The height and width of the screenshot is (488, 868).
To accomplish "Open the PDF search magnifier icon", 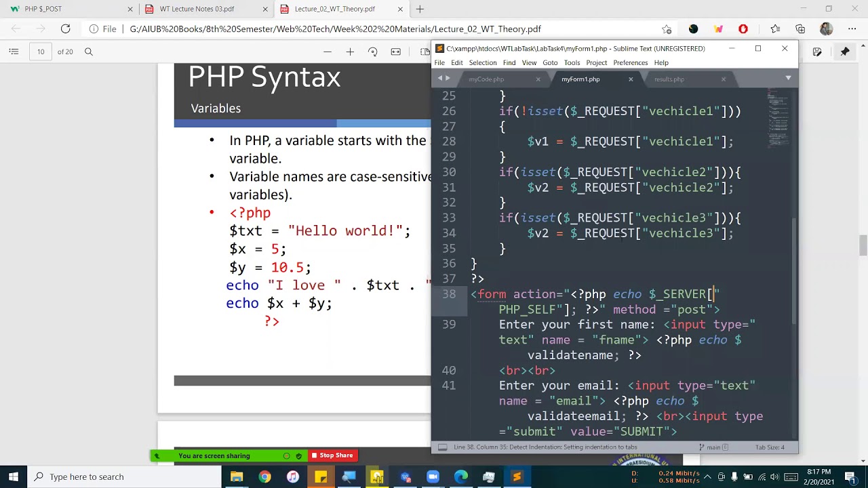I will tap(88, 52).
